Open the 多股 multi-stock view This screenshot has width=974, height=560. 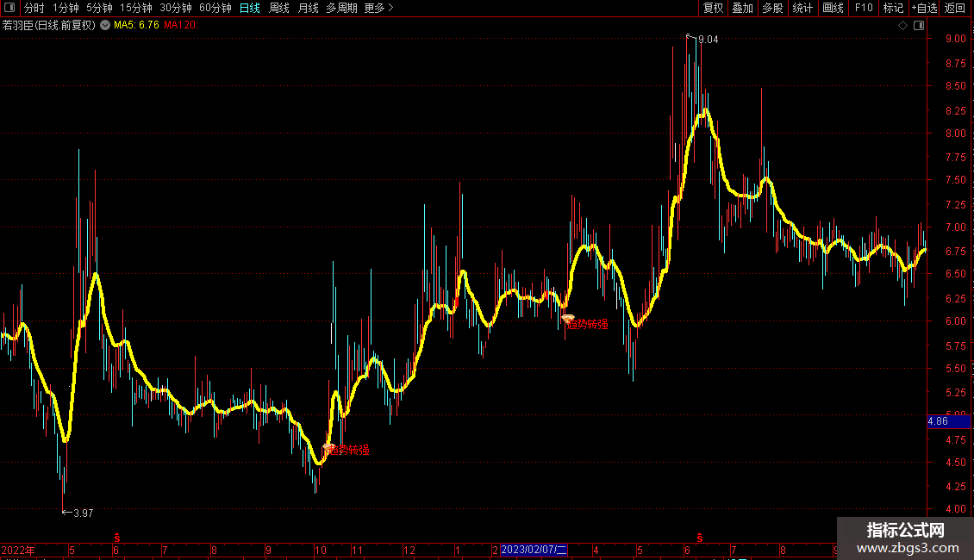click(772, 8)
